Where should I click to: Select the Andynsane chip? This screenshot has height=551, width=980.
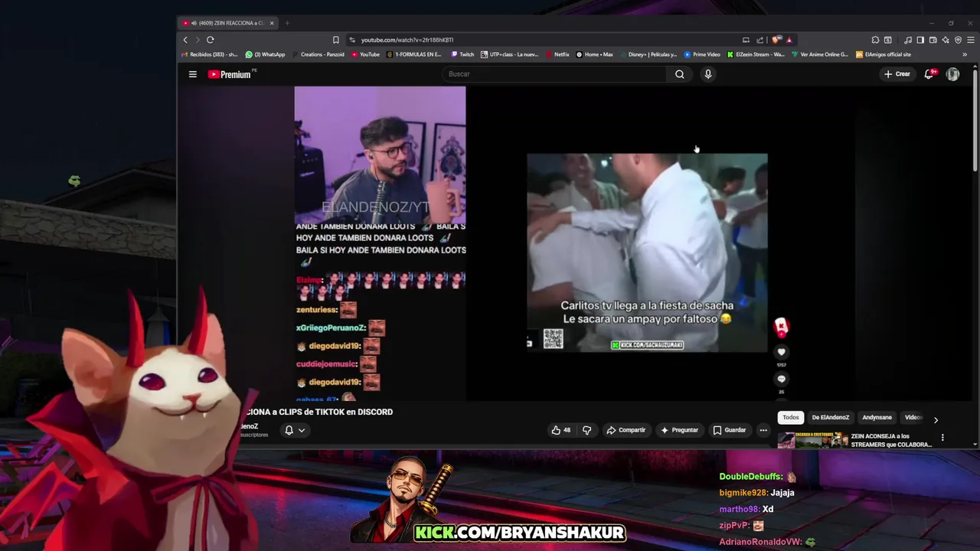pos(877,418)
